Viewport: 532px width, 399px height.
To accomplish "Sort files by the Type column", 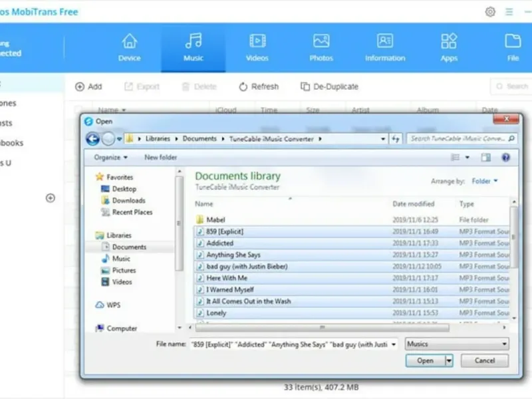I will 467,204.
